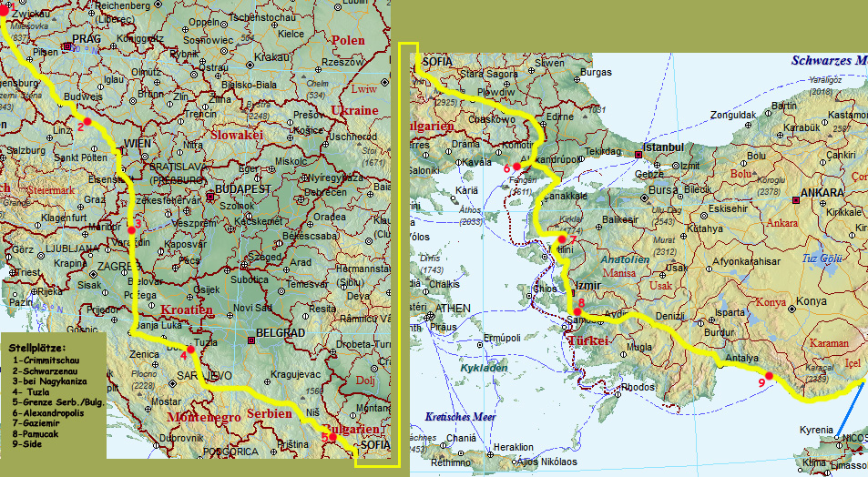Click red stop marker 8 below Izmir

577,311
